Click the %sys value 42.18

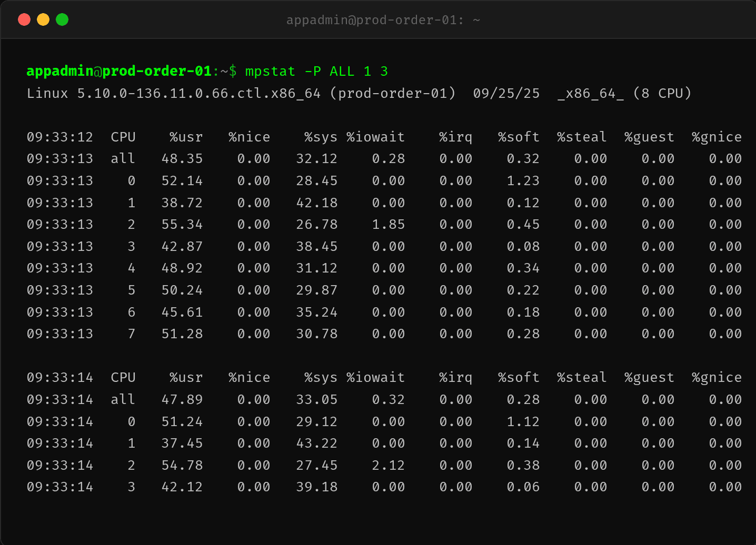click(x=316, y=203)
